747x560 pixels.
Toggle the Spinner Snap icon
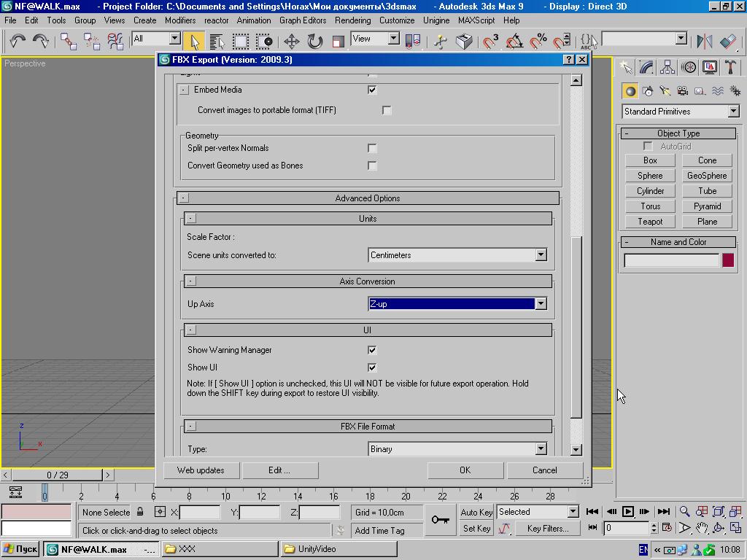point(562,42)
